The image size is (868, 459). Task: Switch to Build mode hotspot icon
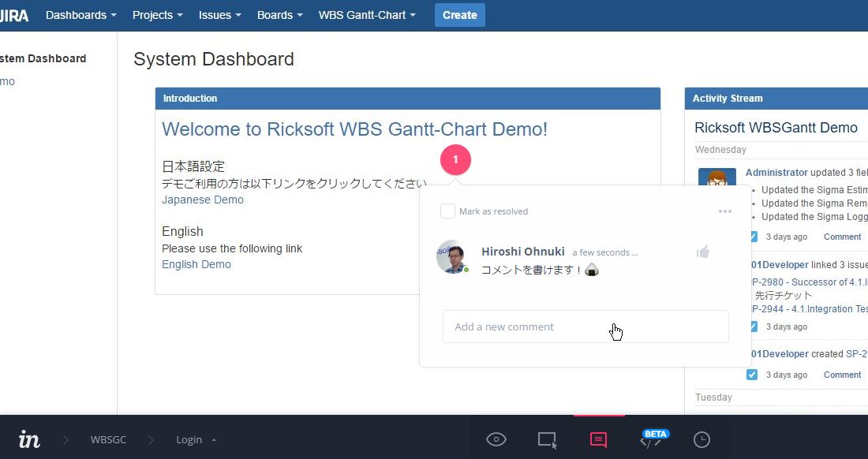click(547, 439)
